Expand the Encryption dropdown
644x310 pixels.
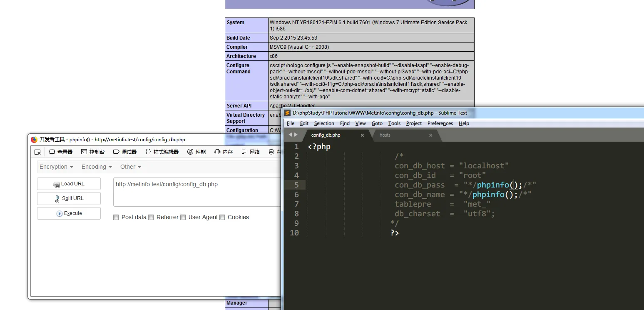[x=56, y=167]
